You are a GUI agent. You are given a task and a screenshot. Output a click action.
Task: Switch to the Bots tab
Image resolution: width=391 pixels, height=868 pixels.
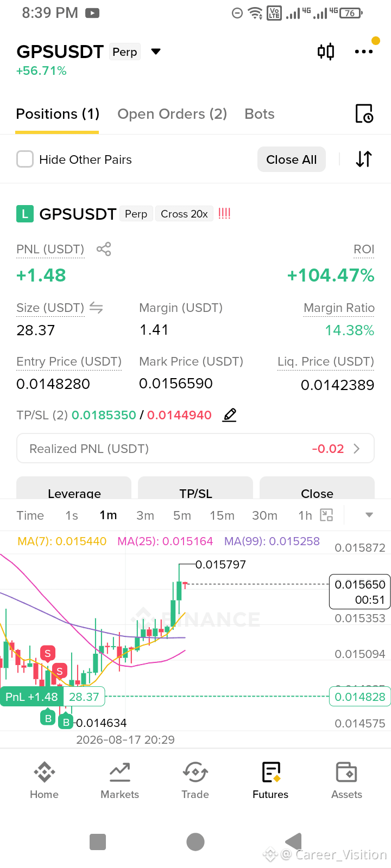pyautogui.click(x=260, y=114)
